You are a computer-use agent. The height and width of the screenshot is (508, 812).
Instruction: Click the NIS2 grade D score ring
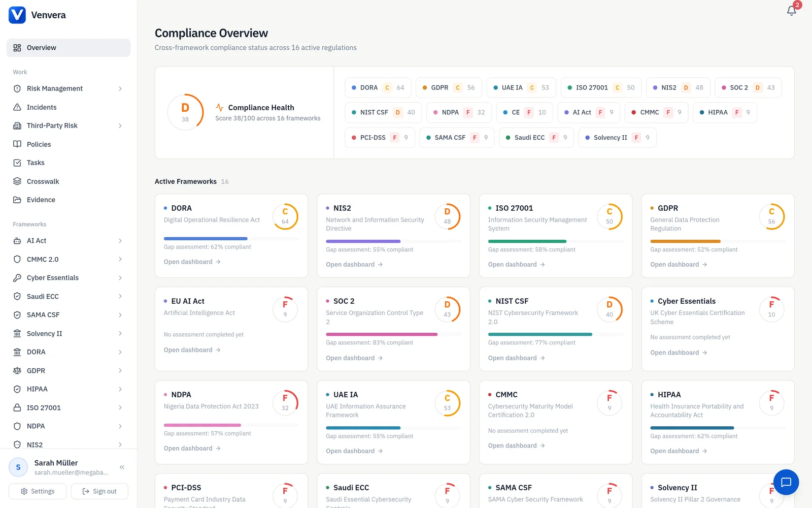(447, 217)
